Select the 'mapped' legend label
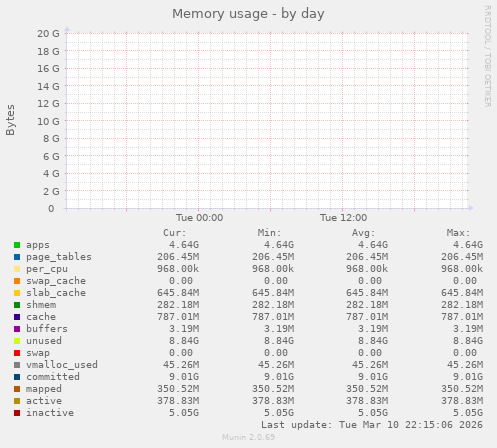 click(44, 389)
